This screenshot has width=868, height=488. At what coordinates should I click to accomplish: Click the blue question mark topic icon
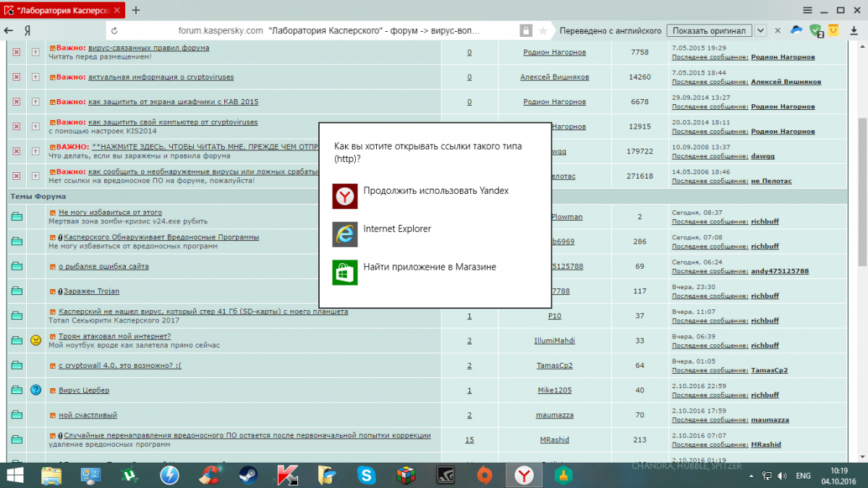click(35, 390)
